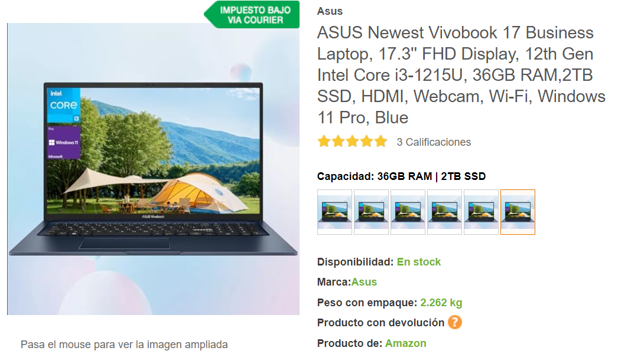
Task: Select the fourth capacity variant thumbnail
Action: tap(444, 212)
